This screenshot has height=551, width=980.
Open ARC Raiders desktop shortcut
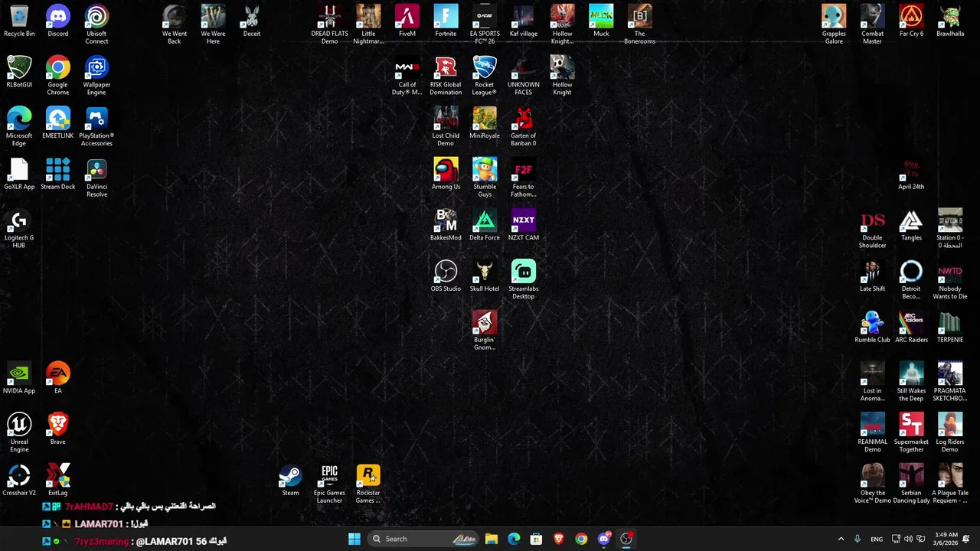point(911,328)
